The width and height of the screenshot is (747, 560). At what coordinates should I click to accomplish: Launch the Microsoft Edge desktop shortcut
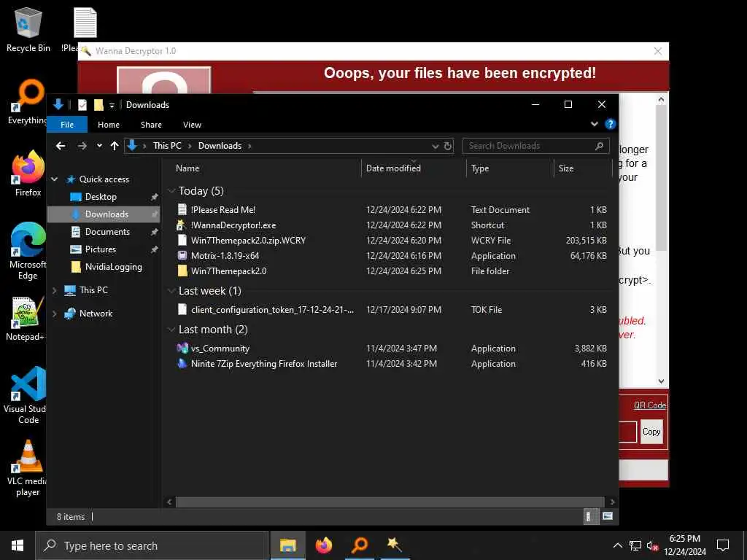[28, 251]
